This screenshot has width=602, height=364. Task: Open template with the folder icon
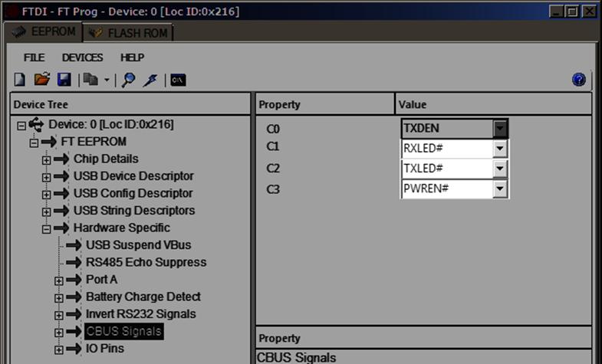42,80
